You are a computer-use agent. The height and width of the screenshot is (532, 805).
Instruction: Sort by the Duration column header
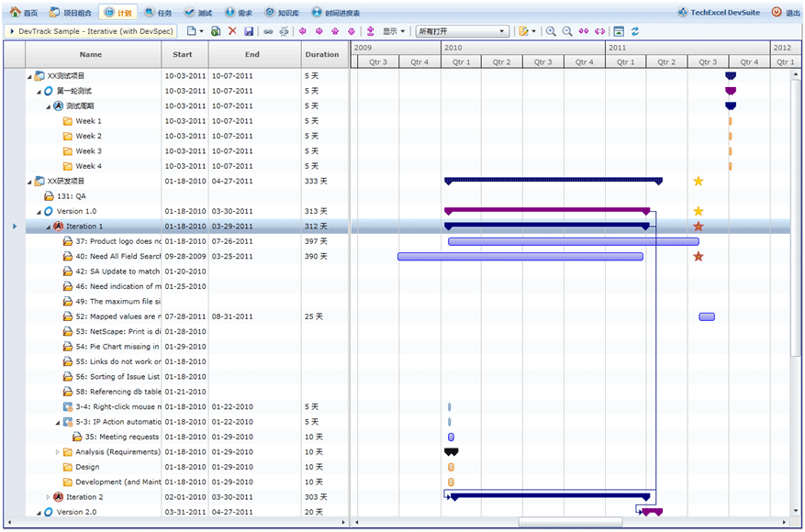322,54
